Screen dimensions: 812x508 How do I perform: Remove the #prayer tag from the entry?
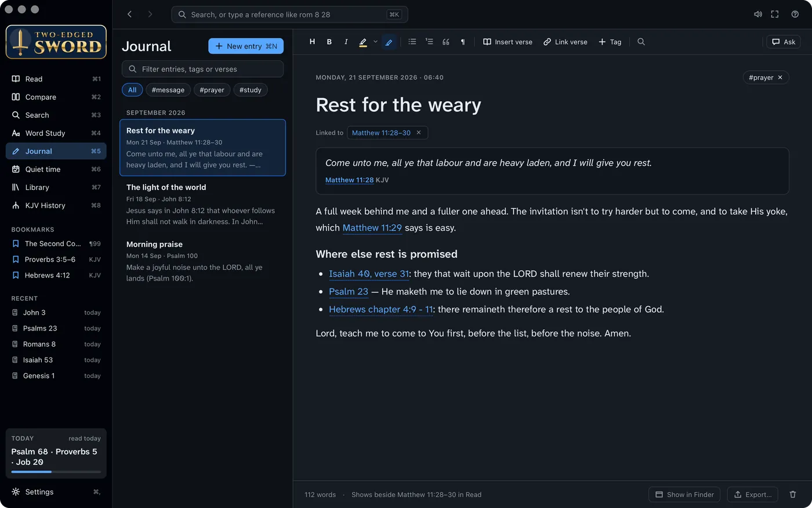[780, 77]
